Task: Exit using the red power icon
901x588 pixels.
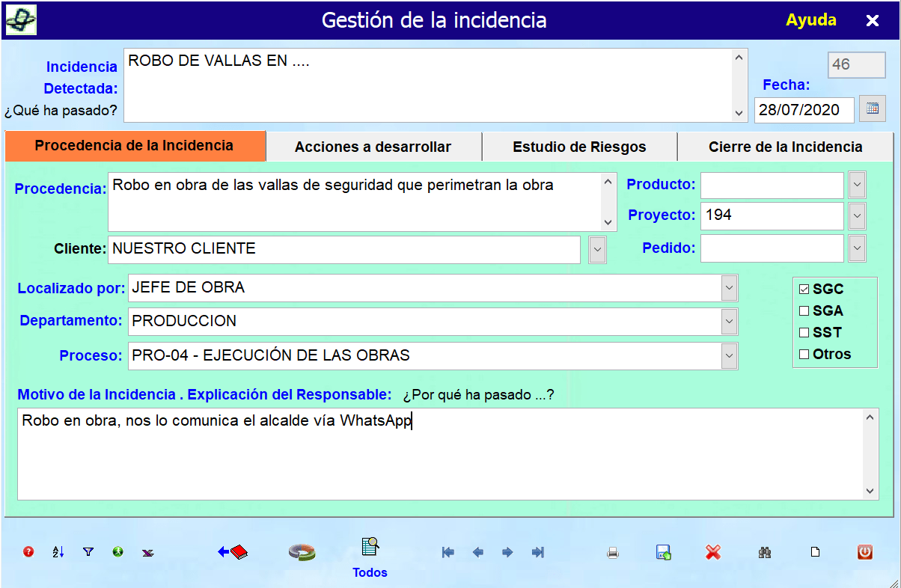Action: coord(864,552)
